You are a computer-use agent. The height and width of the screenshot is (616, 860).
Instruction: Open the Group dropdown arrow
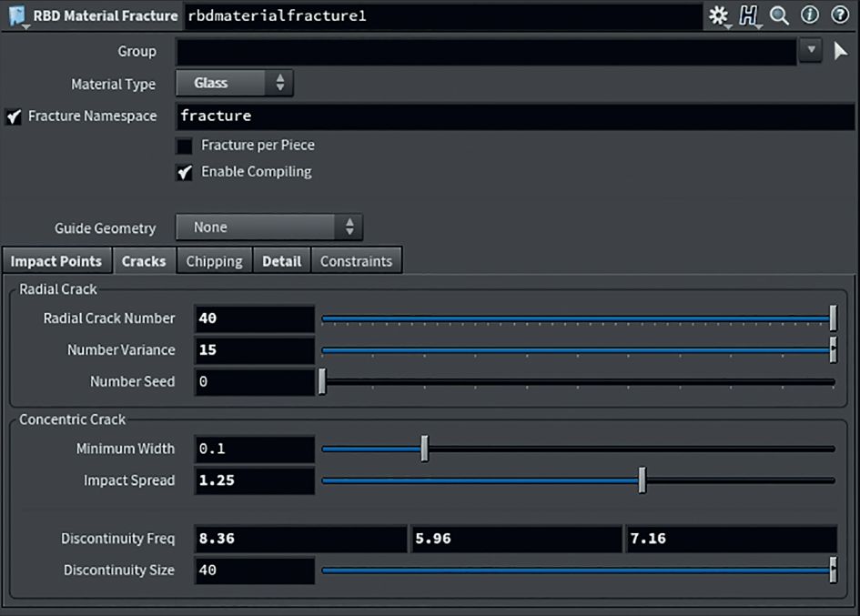810,51
